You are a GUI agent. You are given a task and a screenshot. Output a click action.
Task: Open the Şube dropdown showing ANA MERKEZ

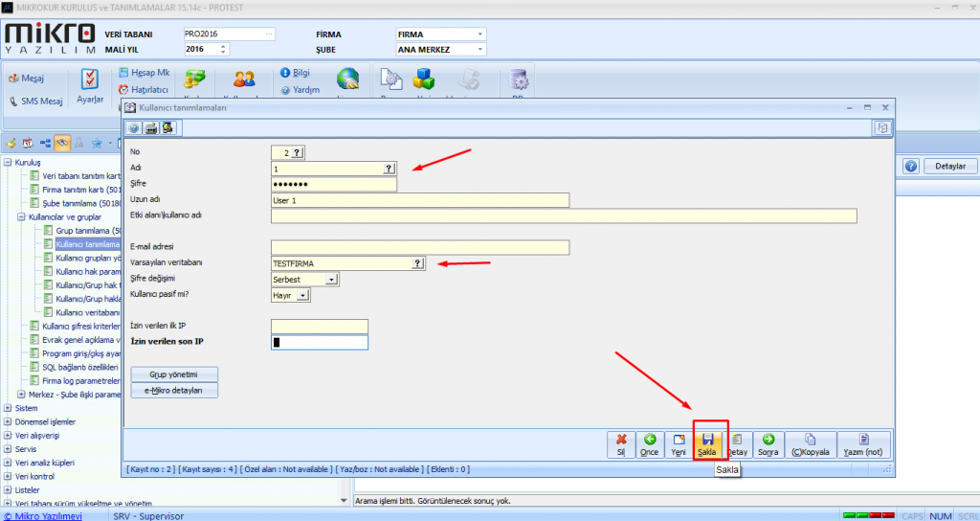coord(479,50)
